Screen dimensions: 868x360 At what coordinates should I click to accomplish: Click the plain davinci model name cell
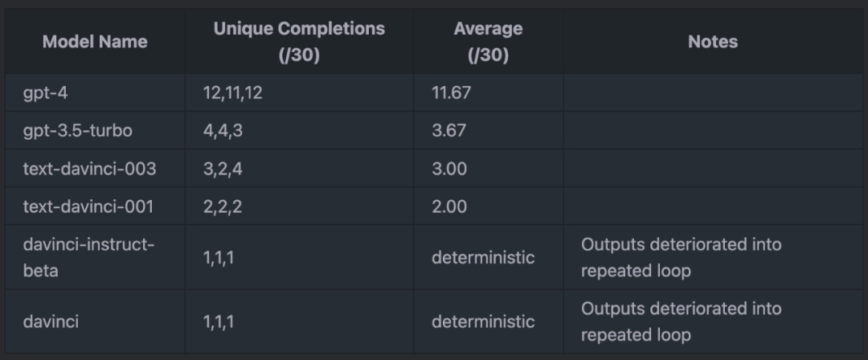[x=51, y=321]
